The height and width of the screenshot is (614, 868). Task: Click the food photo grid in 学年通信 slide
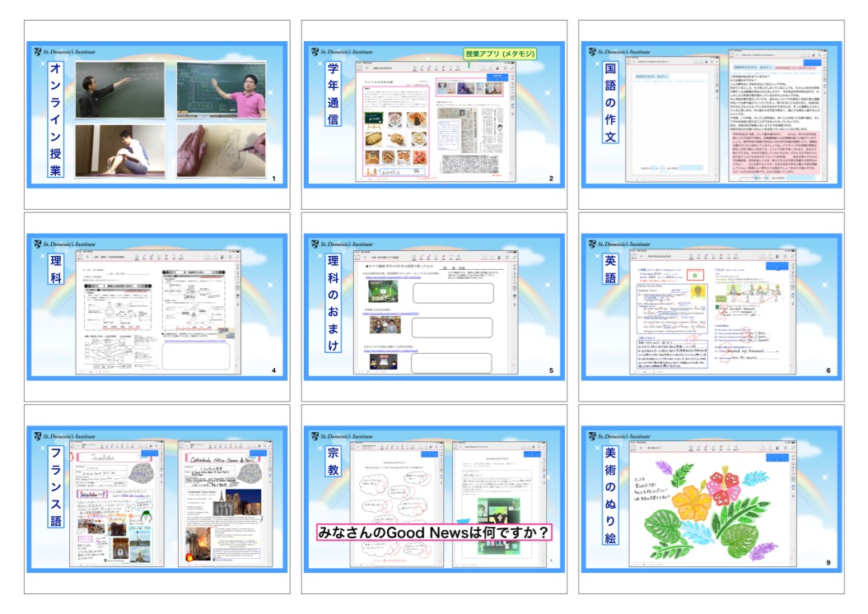[x=395, y=138]
